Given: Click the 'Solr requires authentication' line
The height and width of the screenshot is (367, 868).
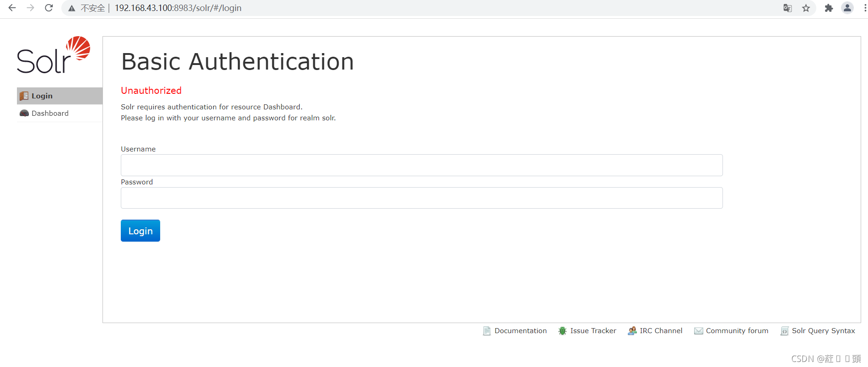Looking at the screenshot, I should pos(211,107).
